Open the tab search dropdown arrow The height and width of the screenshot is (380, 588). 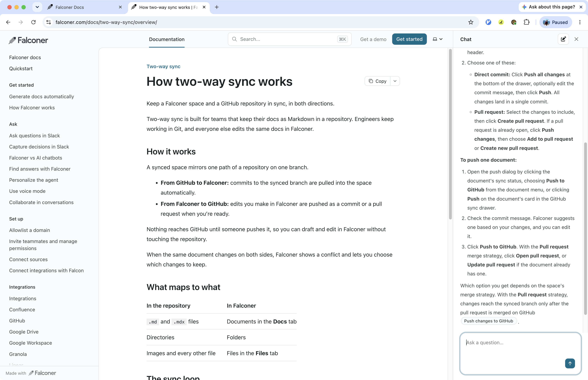coord(37,7)
